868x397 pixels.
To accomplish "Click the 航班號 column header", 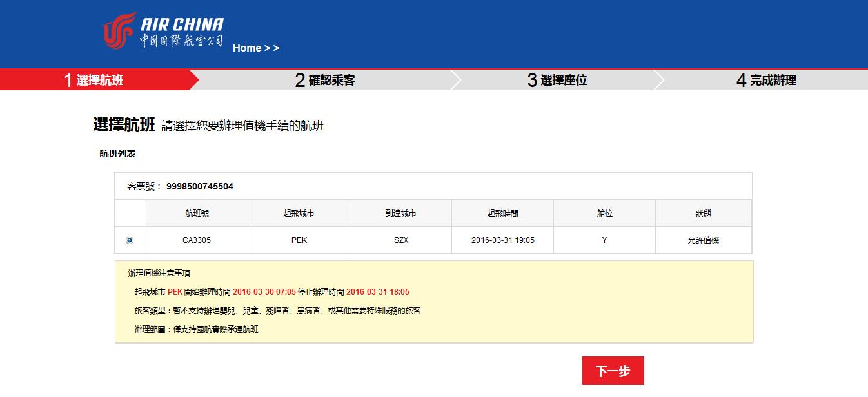I will click(x=197, y=213).
